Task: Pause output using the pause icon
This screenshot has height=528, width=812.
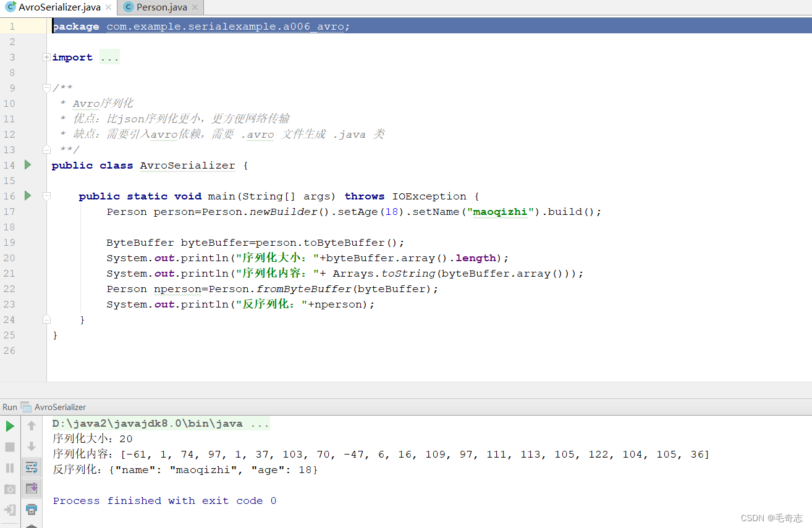Action: click(10, 467)
